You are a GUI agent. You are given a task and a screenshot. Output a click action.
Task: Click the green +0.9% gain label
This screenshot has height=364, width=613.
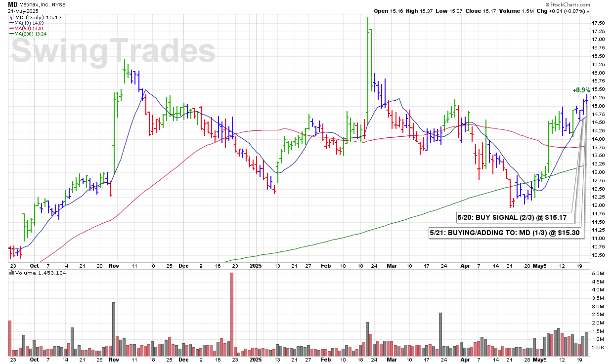[x=581, y=90]
